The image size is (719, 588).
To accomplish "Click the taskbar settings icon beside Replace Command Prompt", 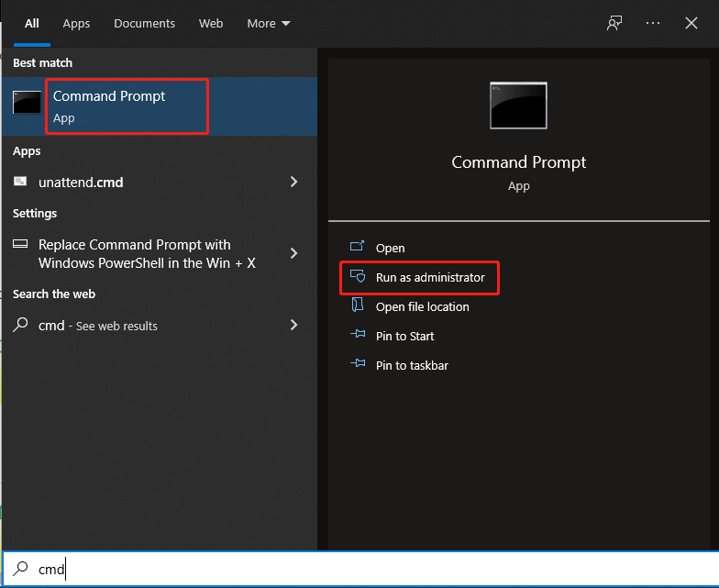I will (x=20, y=244).
